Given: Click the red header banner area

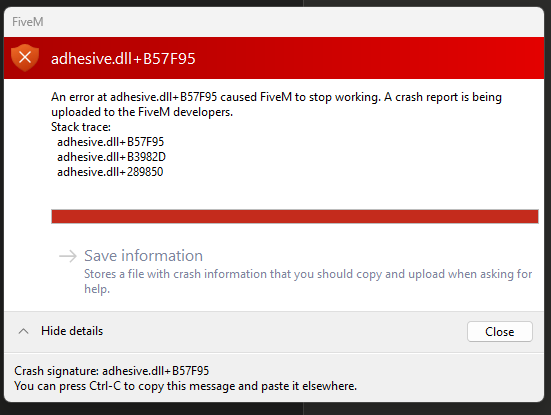Looking at the screenshot, I should (x=274, y=58).
